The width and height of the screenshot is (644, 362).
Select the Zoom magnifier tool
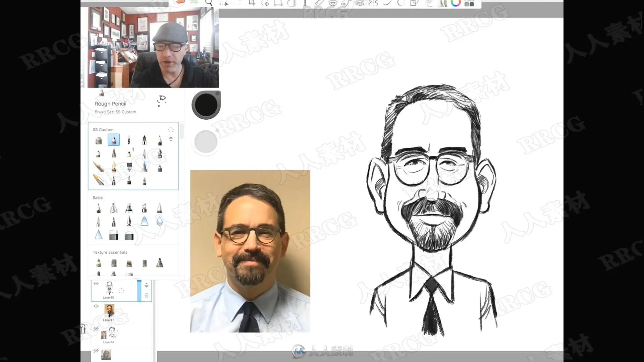pos(209,3)
